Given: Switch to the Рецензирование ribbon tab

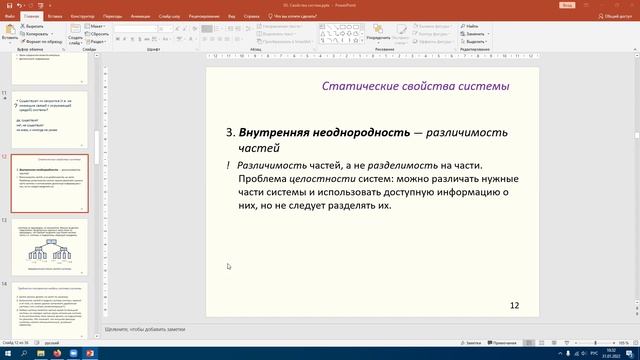Looking at the screenshot, I should 204,16.
